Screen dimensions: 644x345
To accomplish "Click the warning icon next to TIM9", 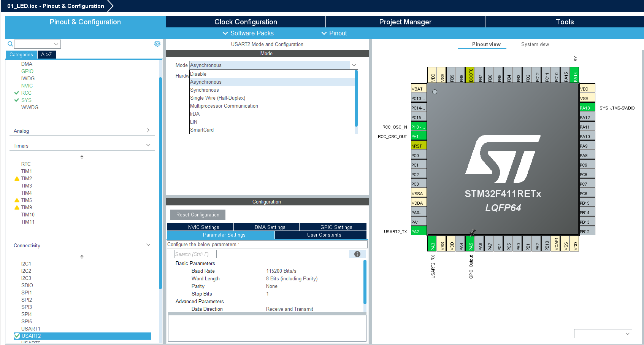I will pos(17,207).
